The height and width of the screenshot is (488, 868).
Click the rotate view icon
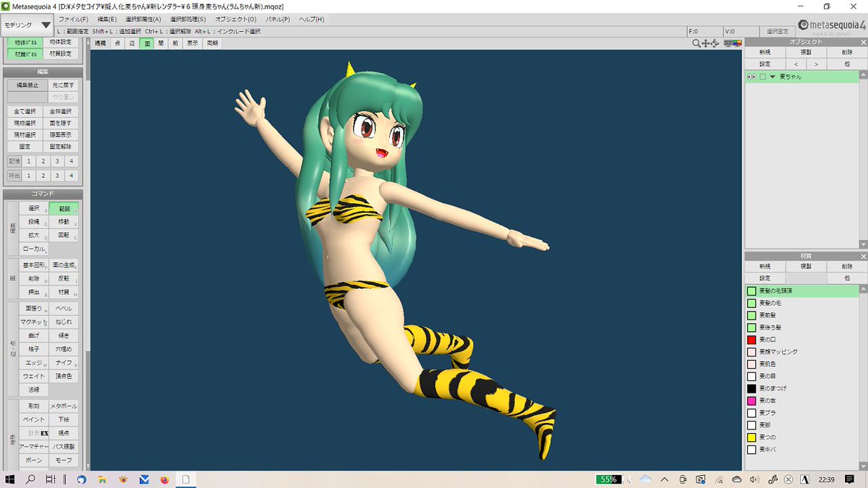click(715, 43)
